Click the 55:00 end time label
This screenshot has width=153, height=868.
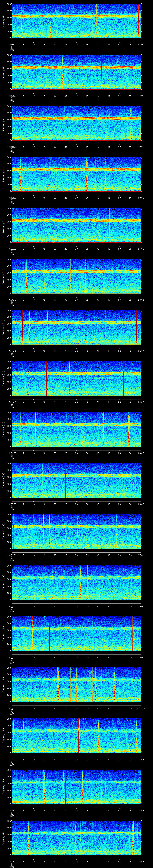(x=141, y=453)
